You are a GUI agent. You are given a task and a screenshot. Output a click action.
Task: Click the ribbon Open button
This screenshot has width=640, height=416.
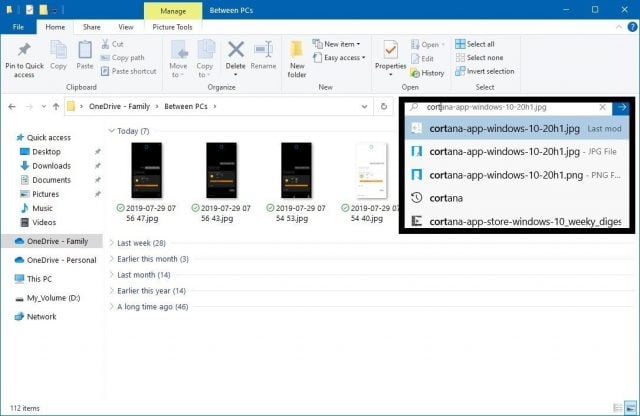click(428, 44)
